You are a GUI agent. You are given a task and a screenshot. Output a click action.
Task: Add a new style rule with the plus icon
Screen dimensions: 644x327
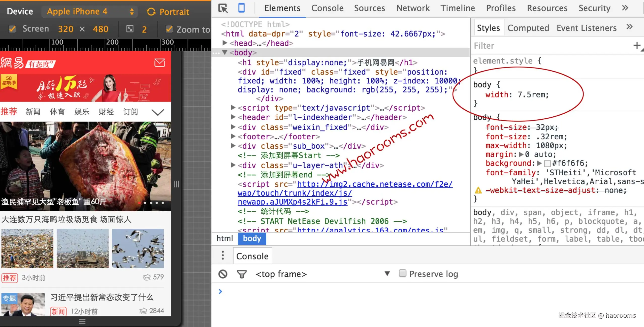coord(637,45)
